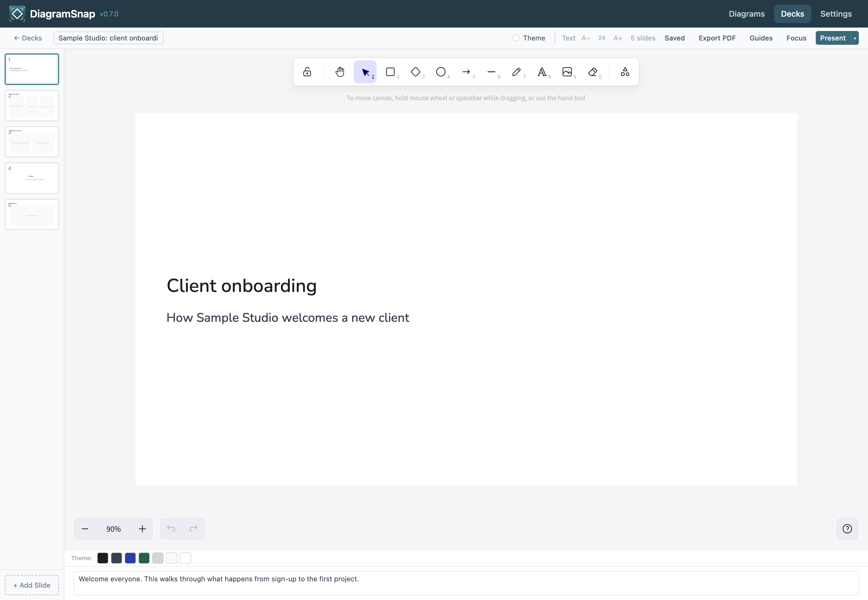Viewport: 868px width, 600px height.
Task: Click the undo arrow
Action: [171, 529]
